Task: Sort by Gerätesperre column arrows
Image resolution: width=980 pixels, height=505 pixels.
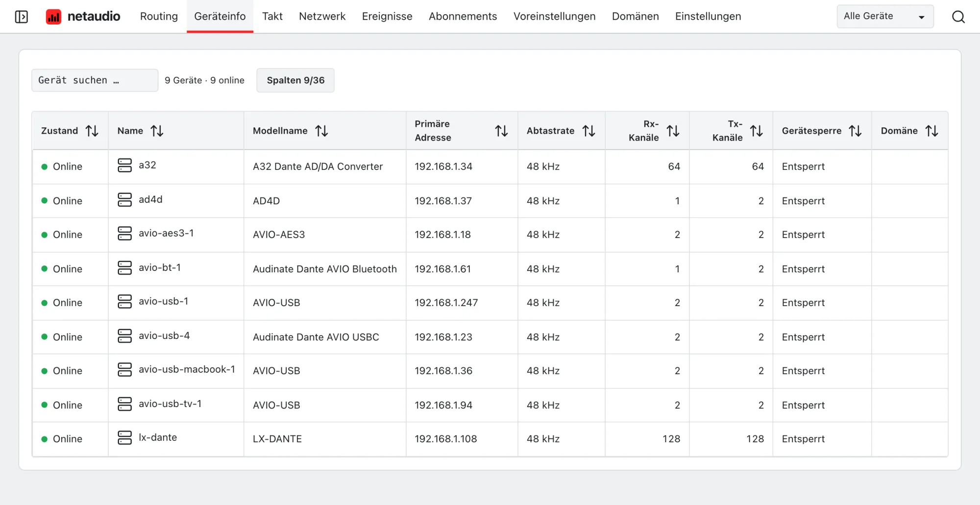Action: point(855,131)
